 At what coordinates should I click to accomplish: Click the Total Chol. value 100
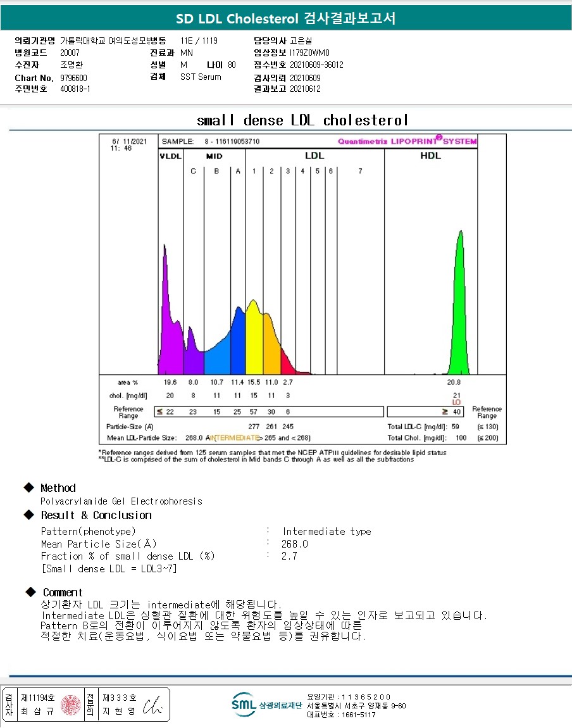tap(461, 437)
